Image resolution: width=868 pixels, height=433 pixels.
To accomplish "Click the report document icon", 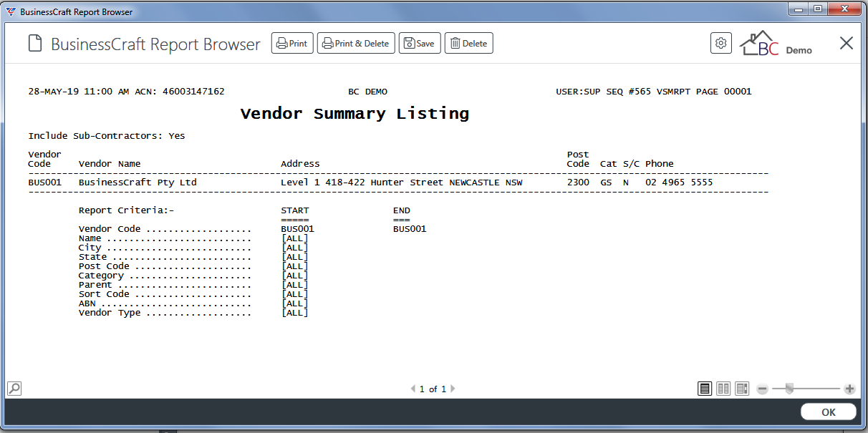I will click(35, 44).
